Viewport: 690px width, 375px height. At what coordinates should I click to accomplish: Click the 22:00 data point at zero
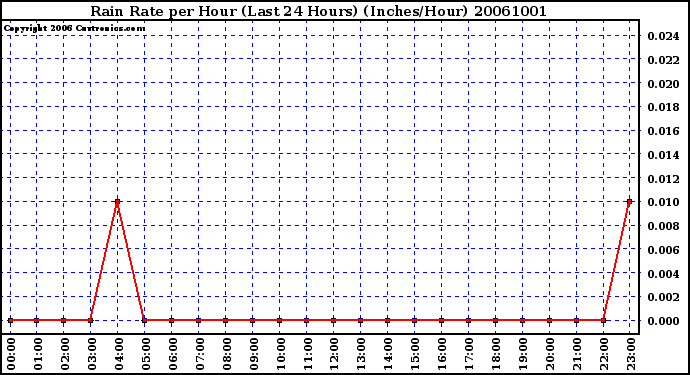[603, 320]
